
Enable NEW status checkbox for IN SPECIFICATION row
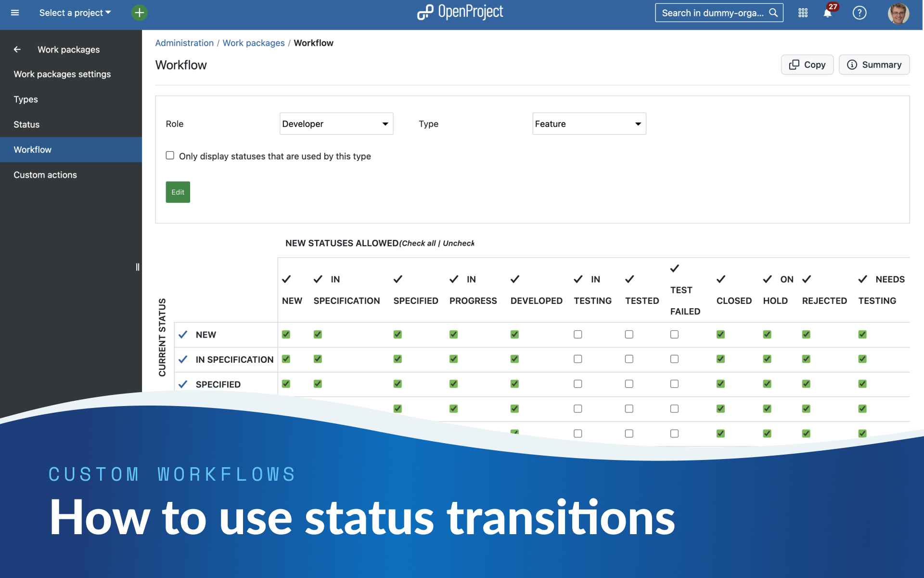pos(286,359)
